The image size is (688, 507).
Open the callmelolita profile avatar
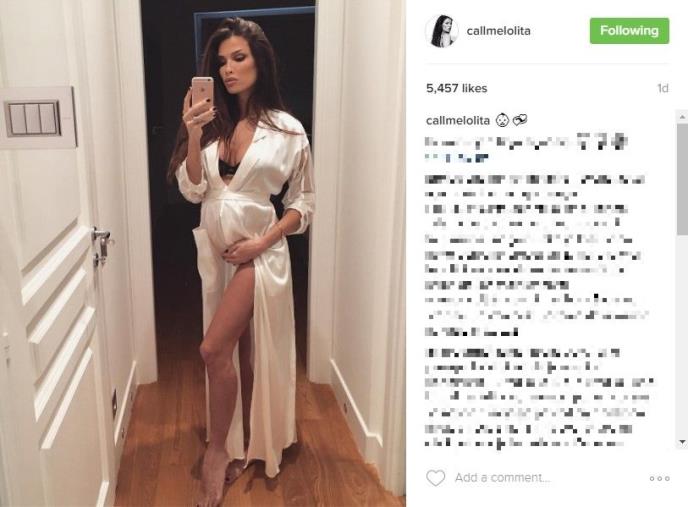click(442, 31)
